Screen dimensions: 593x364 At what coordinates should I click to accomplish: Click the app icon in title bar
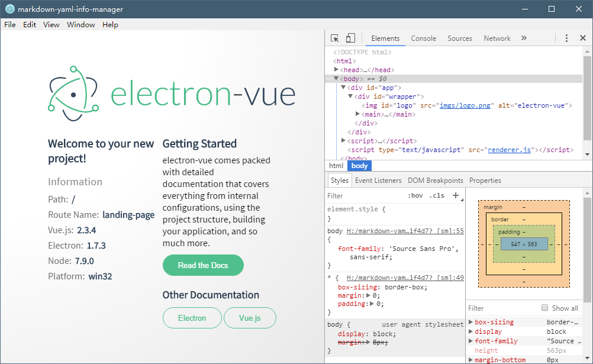(x=9, y=9)
